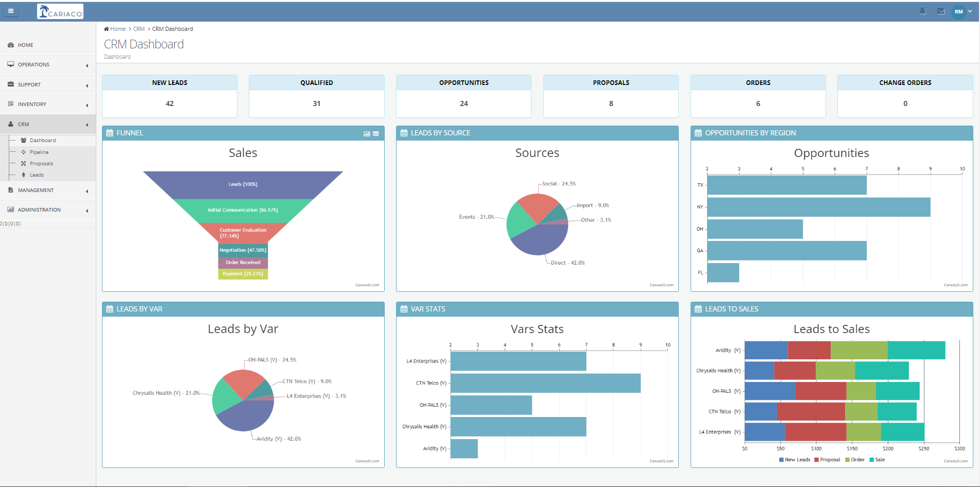Open the notifications bell icon

(x=923, y=11)
